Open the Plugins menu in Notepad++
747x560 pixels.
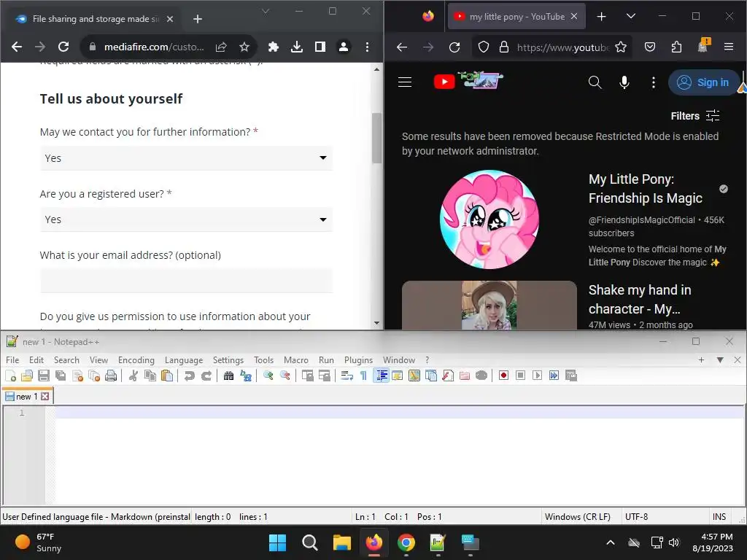[x=358, y=360]
